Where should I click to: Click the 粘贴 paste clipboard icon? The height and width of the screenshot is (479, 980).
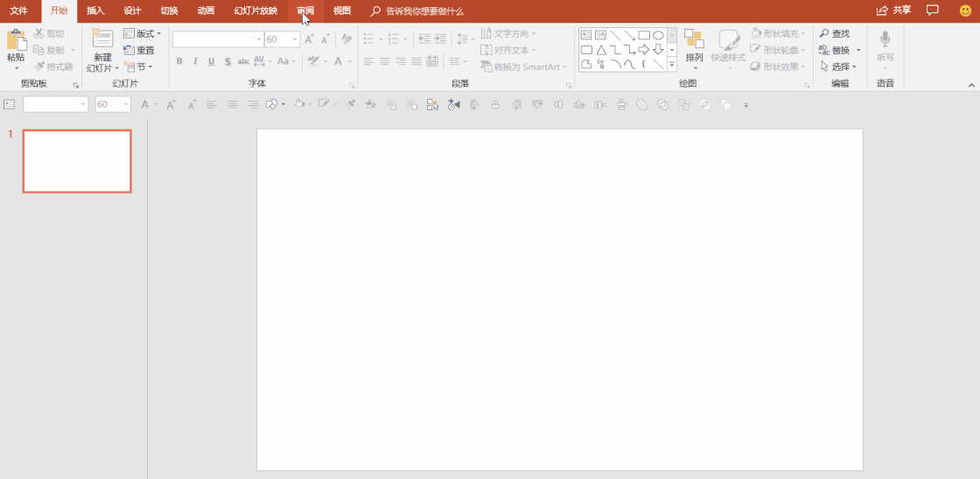point(16,40)
